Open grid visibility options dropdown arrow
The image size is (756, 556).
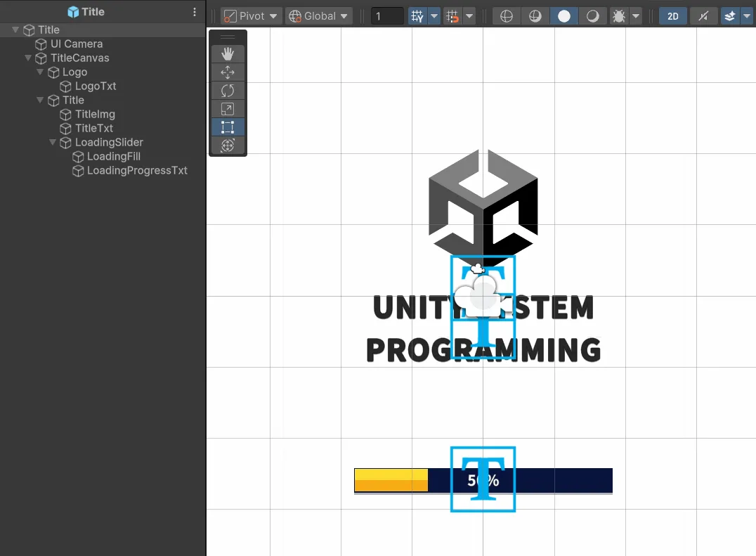click(x=434, y=16)
